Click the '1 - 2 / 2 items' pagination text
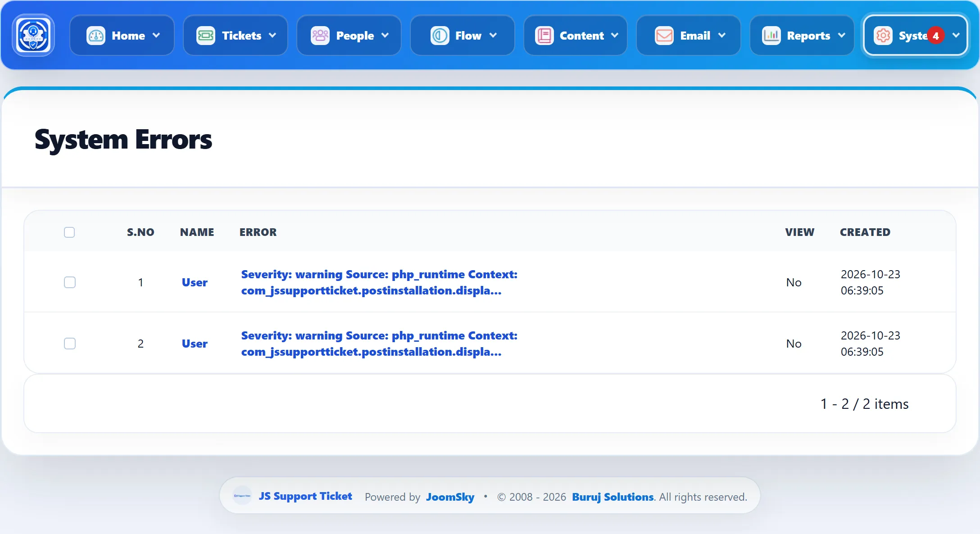The image size is (980, 534). click(x=864, y=404)
